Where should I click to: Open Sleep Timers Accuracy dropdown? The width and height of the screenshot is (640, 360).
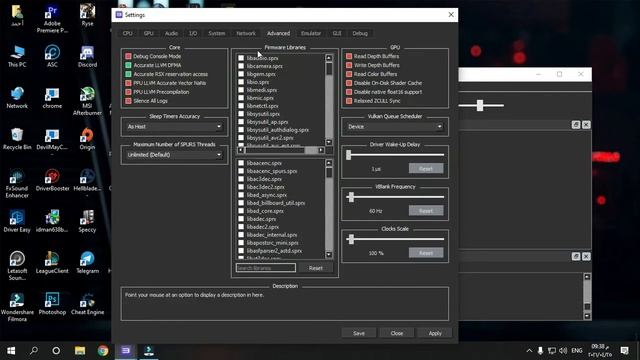coord(174,127)
